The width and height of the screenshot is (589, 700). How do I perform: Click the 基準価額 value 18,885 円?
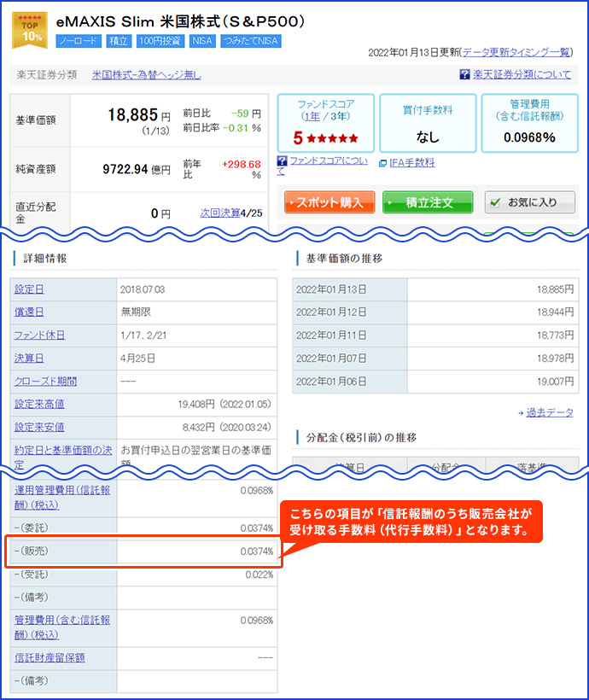coord(139,115)
